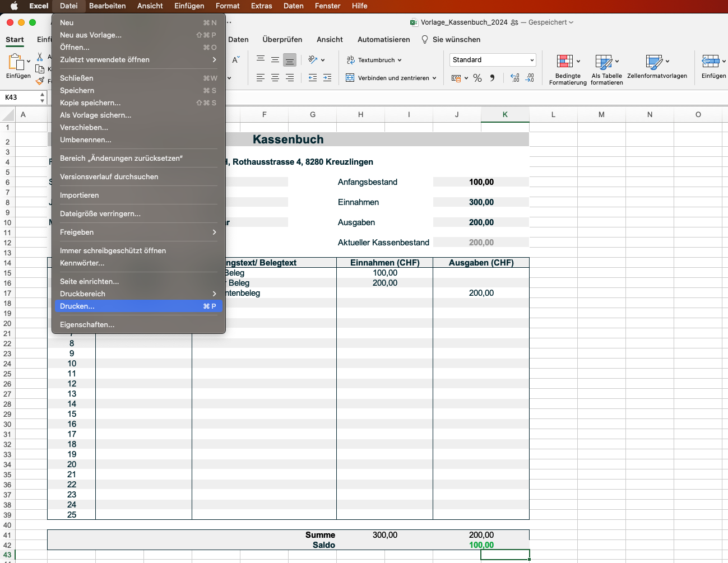Toggle Immer schreibgeschützt öffnen option
This screenshot has width=728, height=563.
pos(113,250)
